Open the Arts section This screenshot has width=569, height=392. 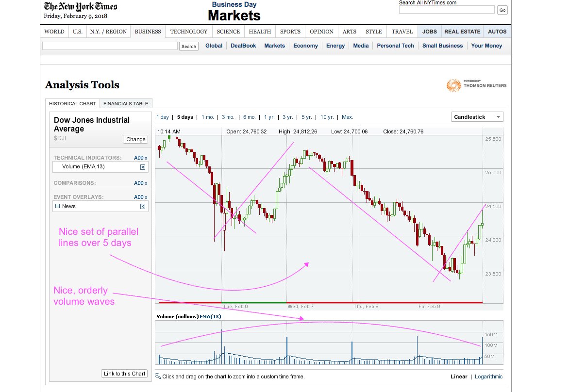[x=350, y=32]
